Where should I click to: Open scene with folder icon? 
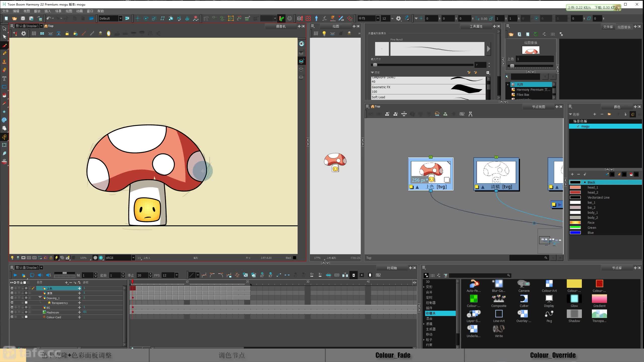pos(14,18)
